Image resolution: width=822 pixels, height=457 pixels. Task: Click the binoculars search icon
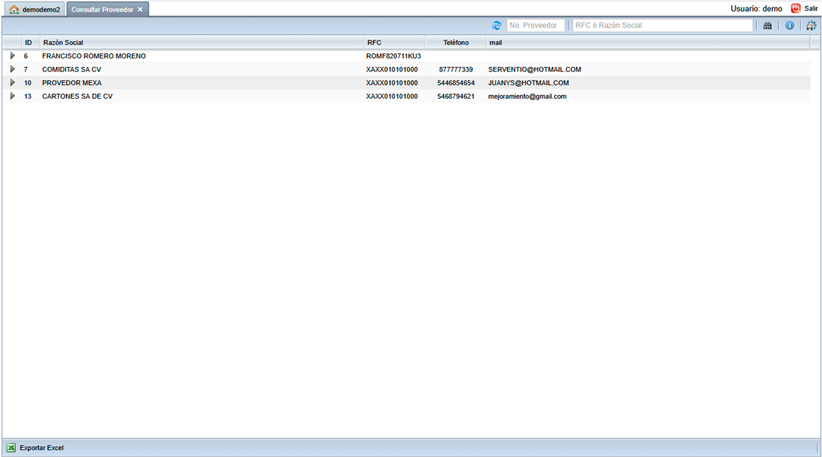[x=768, y=25]
